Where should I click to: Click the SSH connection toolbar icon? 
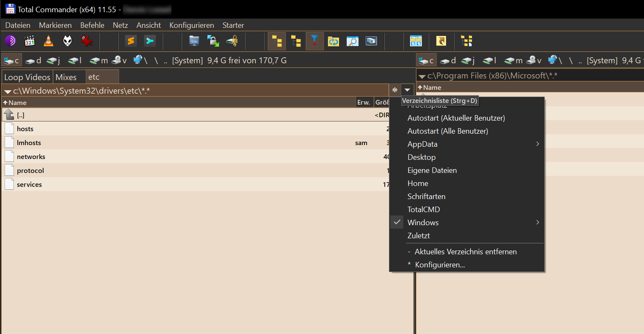pyautogui.click(x=194, y=41)
